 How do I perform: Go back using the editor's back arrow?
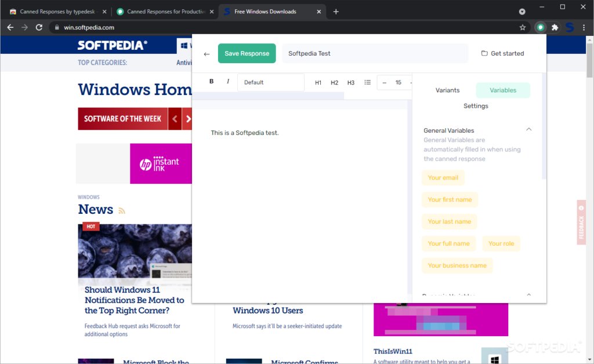[x=207, y=54]
